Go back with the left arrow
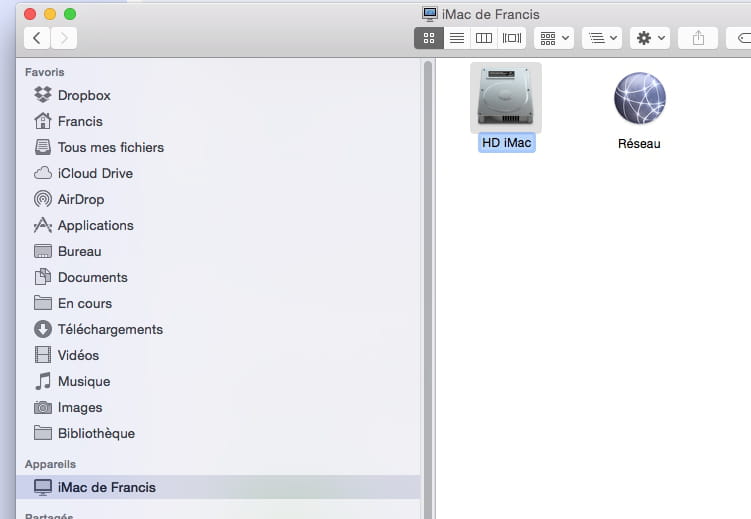751x519 pixels. (37, 38)
